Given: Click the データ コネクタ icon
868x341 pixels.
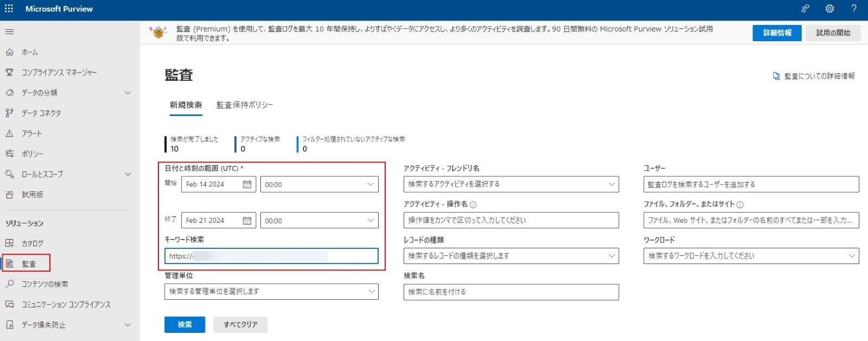Looking at the screenshot, I should 9,113.
